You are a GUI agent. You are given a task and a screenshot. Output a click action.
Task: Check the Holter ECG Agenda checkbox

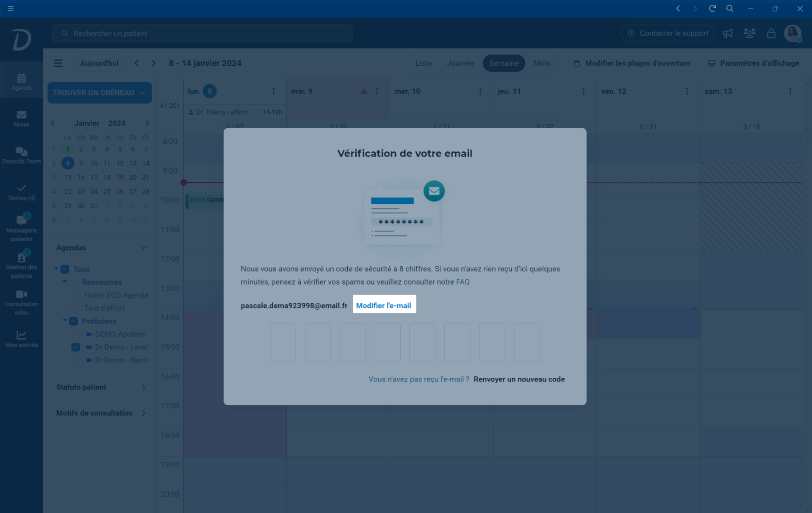[x=75, y=295]
